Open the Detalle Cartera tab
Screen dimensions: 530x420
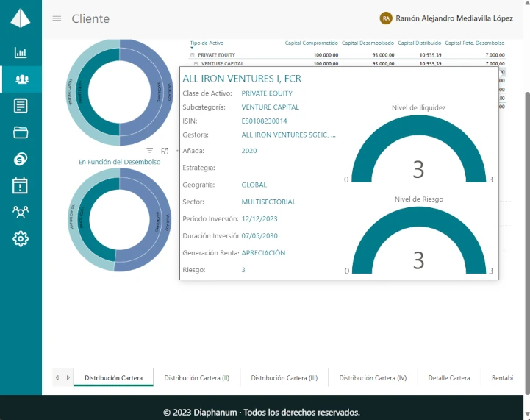449,378
